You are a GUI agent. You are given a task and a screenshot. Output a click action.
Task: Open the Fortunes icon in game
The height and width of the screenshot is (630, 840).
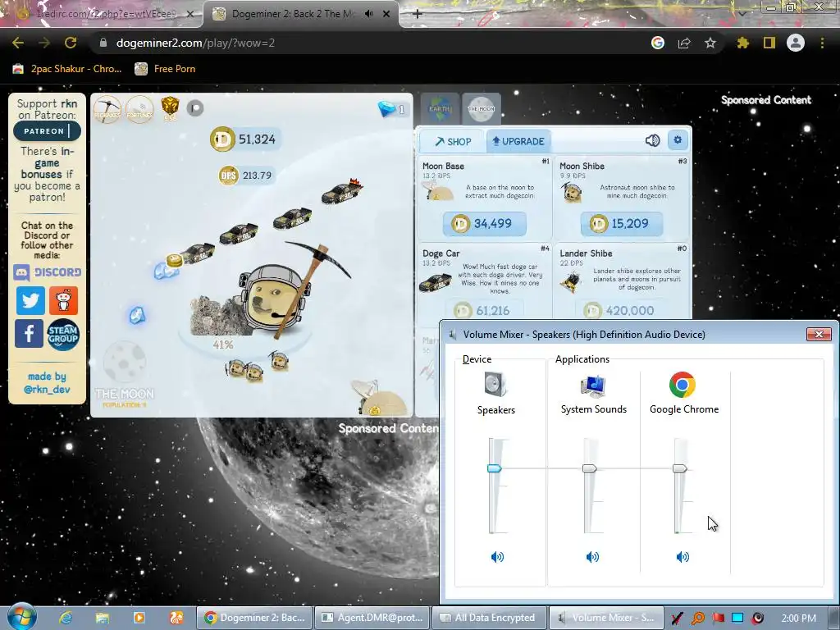point(139,109)
